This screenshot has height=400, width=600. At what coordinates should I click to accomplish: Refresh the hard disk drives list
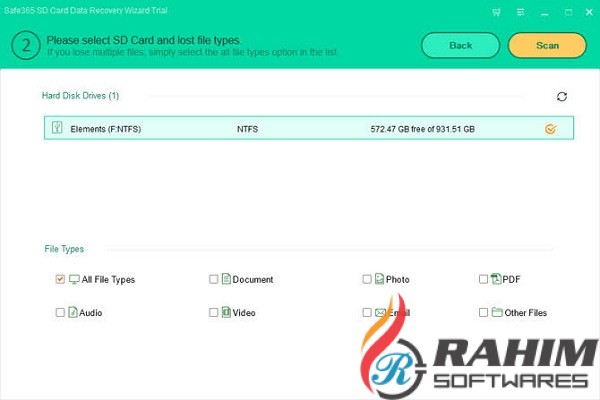point(562,96)
